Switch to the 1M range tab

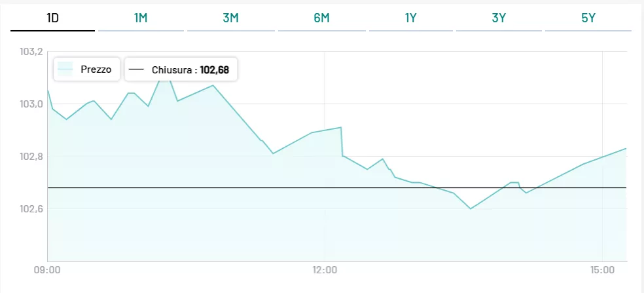click(x=141, y=18)
